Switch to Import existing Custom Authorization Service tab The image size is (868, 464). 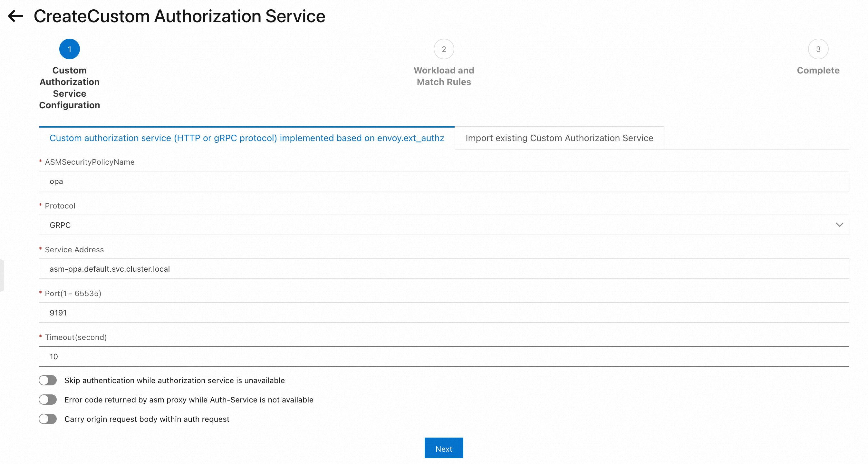point(559,138)
